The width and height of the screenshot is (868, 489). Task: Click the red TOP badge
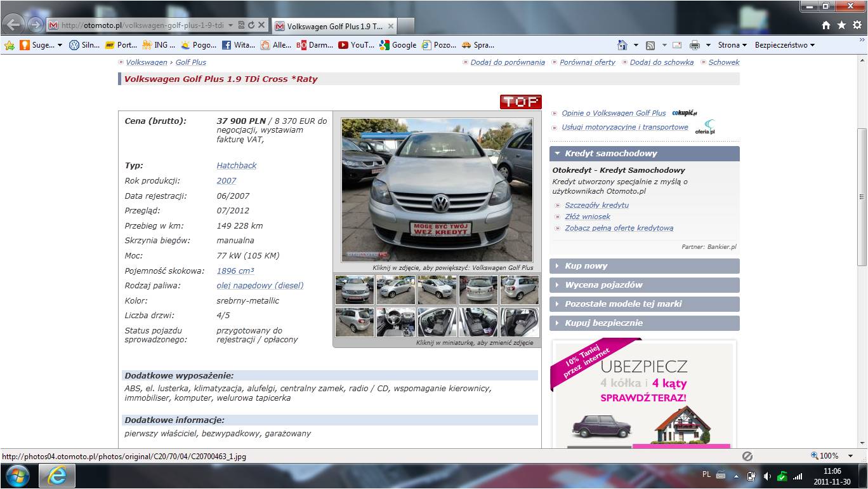520,102
